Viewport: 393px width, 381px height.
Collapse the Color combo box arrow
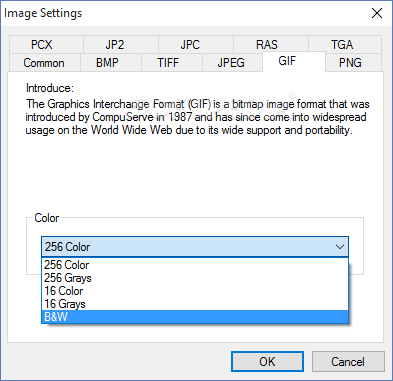point(340,247)
